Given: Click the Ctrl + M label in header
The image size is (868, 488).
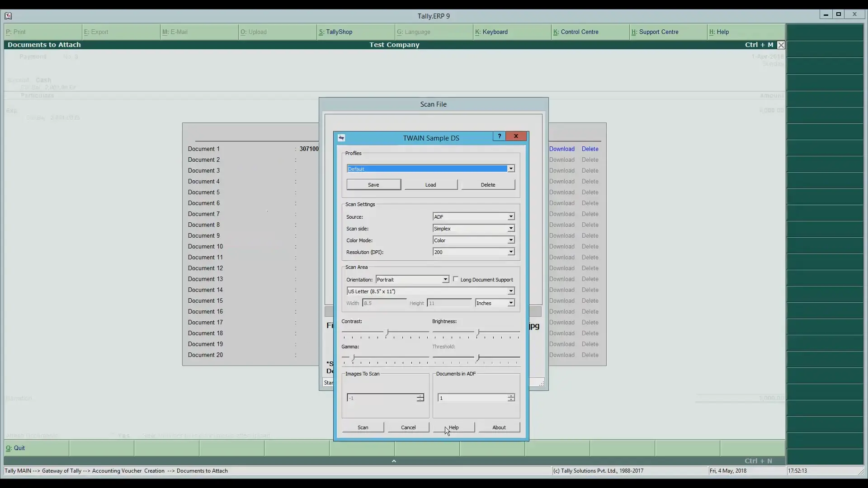Looking at the screenshot, I should (759, 45).
